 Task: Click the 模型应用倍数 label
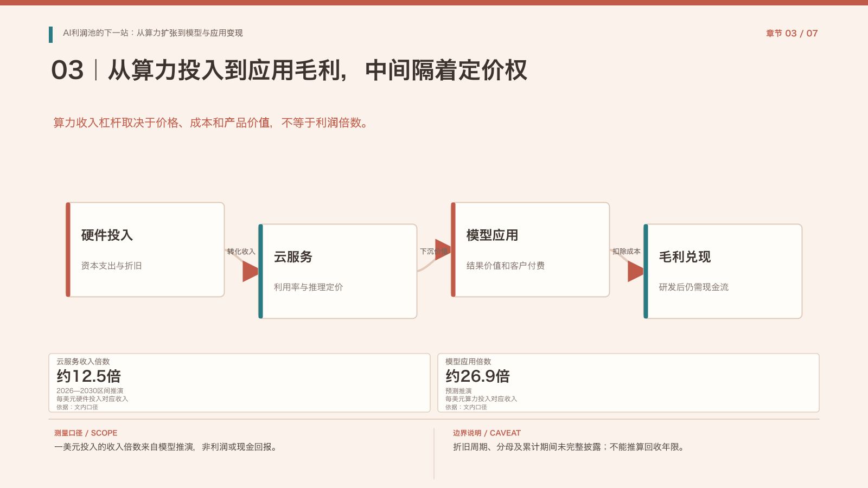468,362
